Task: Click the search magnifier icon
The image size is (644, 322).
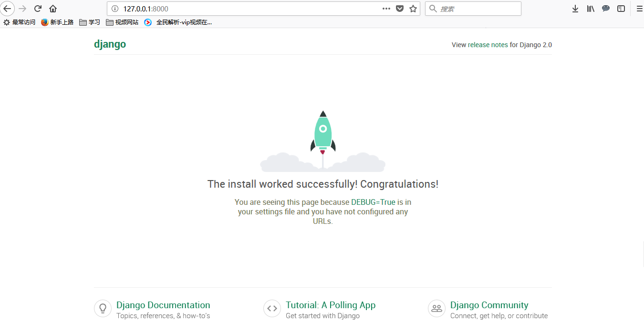Action: tap(433, 9)
